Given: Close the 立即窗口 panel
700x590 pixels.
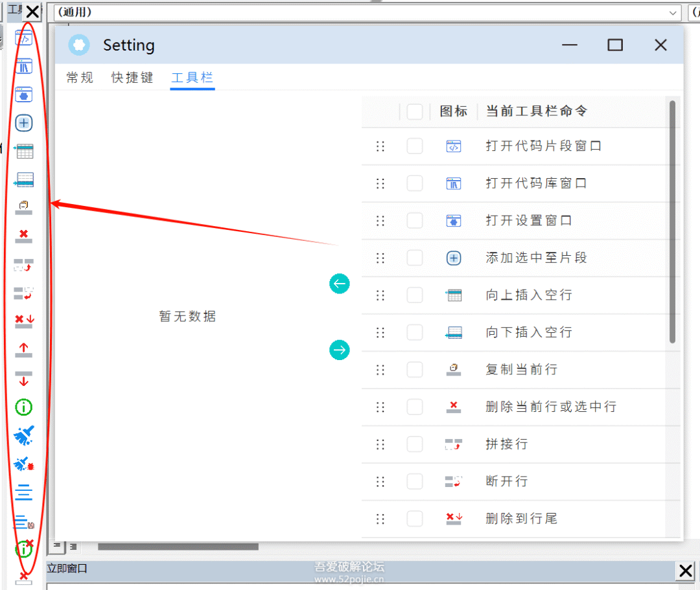Looking at the screenshot, I should [685, 571].
